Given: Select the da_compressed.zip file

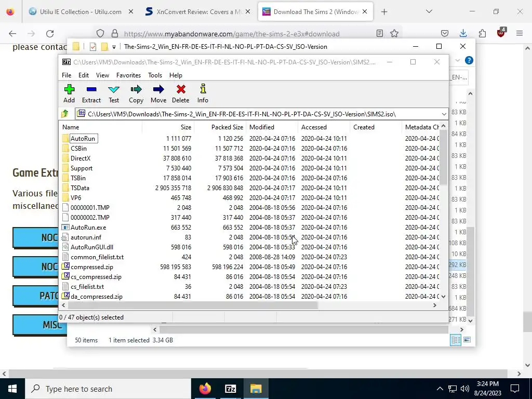Looking at the screenshot, I should (96, 296).
